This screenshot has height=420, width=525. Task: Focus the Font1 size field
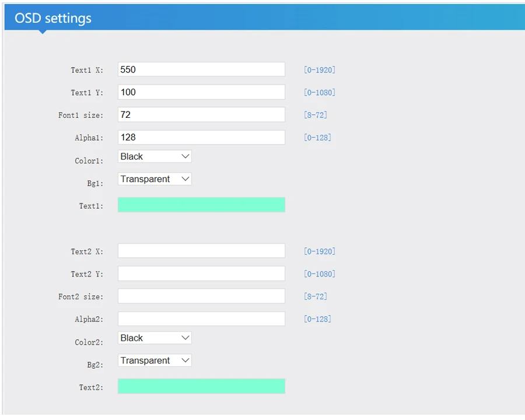(201, 114)
